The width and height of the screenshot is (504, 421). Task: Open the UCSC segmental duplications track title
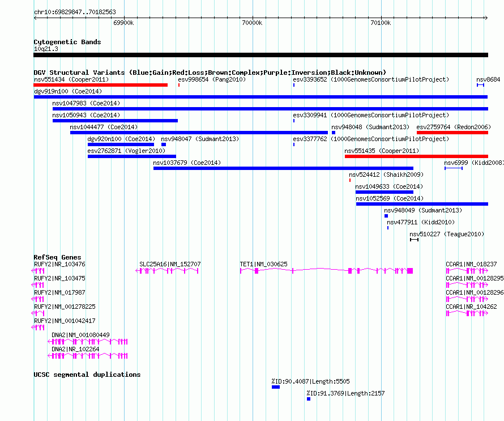(x=87, y=375)
